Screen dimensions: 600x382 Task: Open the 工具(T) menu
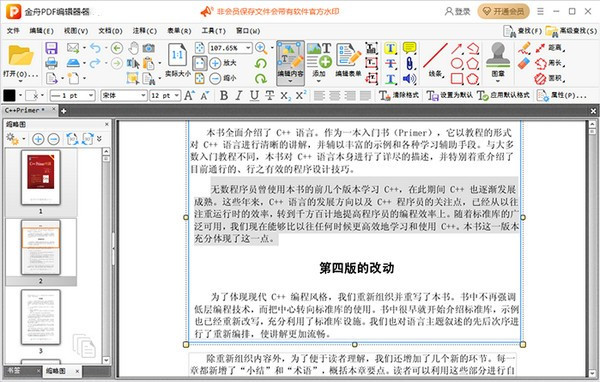214,30
